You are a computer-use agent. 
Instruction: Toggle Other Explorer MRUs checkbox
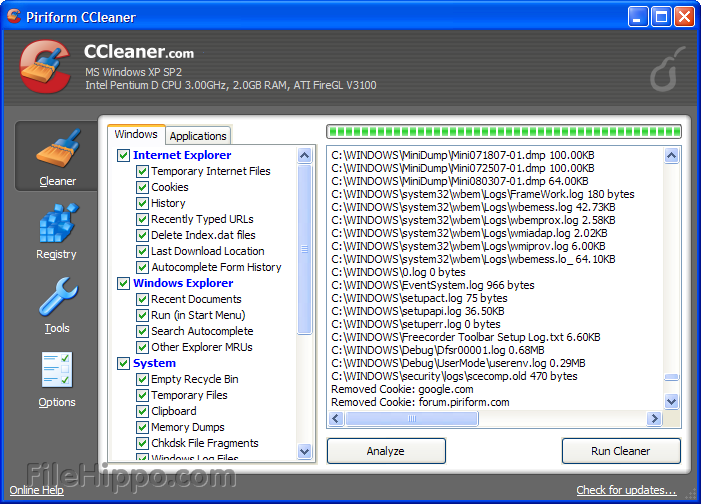(x=142, y=347)
